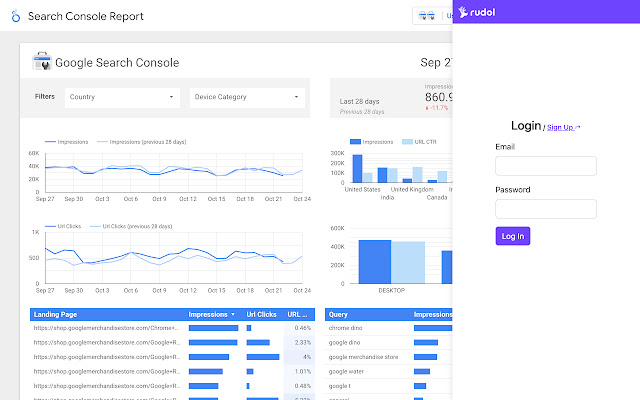Click the 'google t' query row

[x=389, y=386]
